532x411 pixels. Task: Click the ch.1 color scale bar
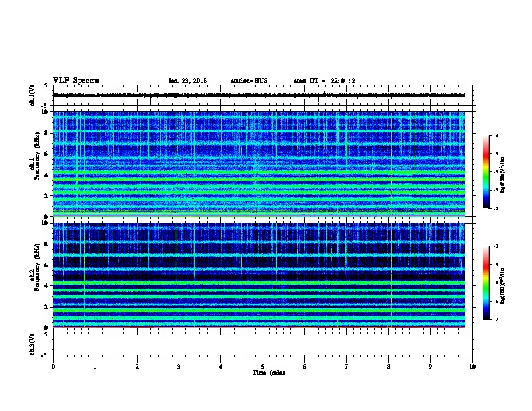pyautogui.click(x=486, y=172)
